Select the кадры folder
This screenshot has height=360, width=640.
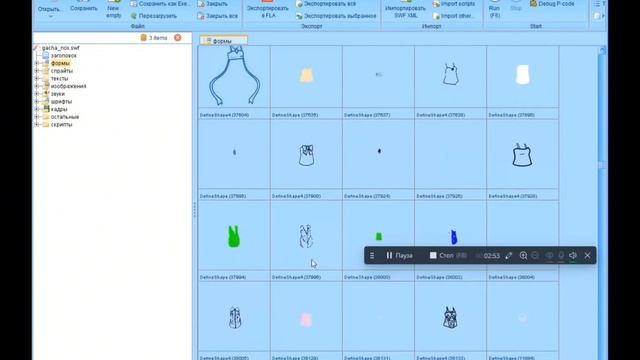coord(59,109)
